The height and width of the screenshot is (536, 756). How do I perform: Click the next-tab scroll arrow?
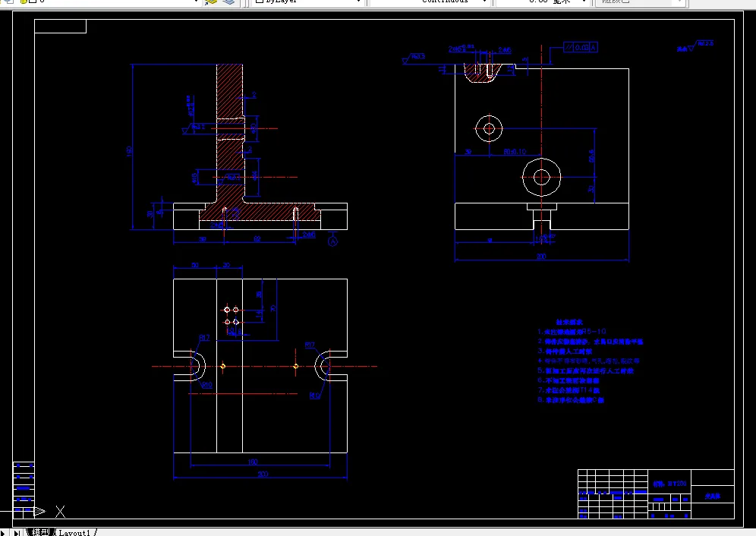point(5,533)
